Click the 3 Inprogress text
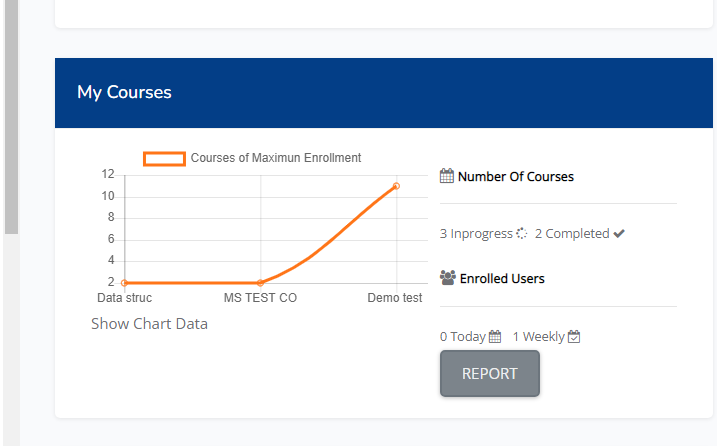This screenshot has width=717, height=446. tap(476, 234)
